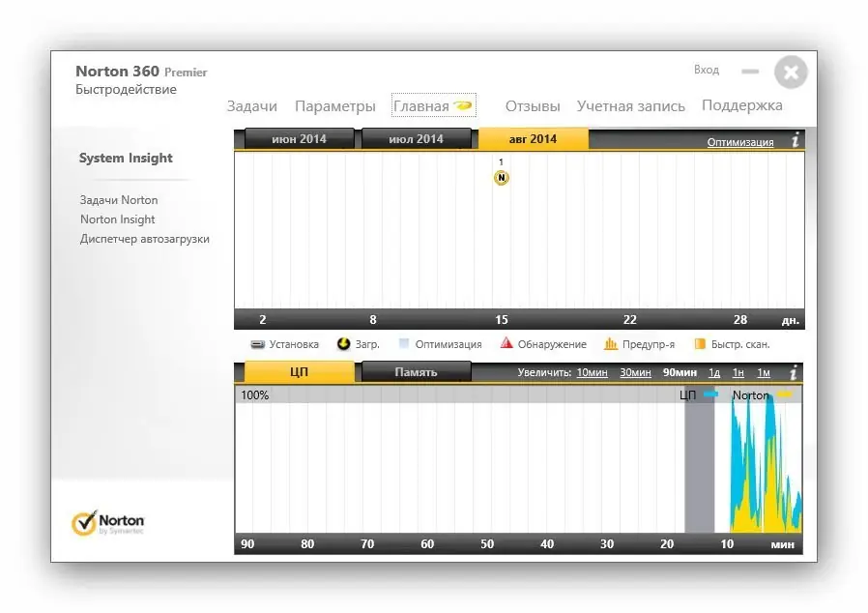Switch to the июн 2014 tab
Image resolution: width=868 pixels, height=613 pixels.
point(299,139)
